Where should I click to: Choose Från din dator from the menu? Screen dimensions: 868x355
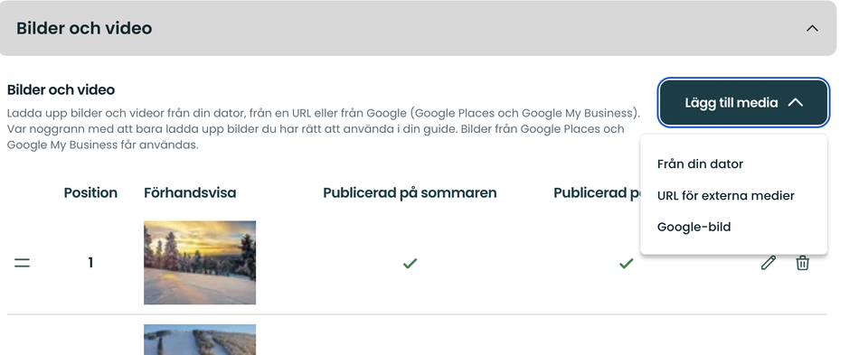point(700,164)
